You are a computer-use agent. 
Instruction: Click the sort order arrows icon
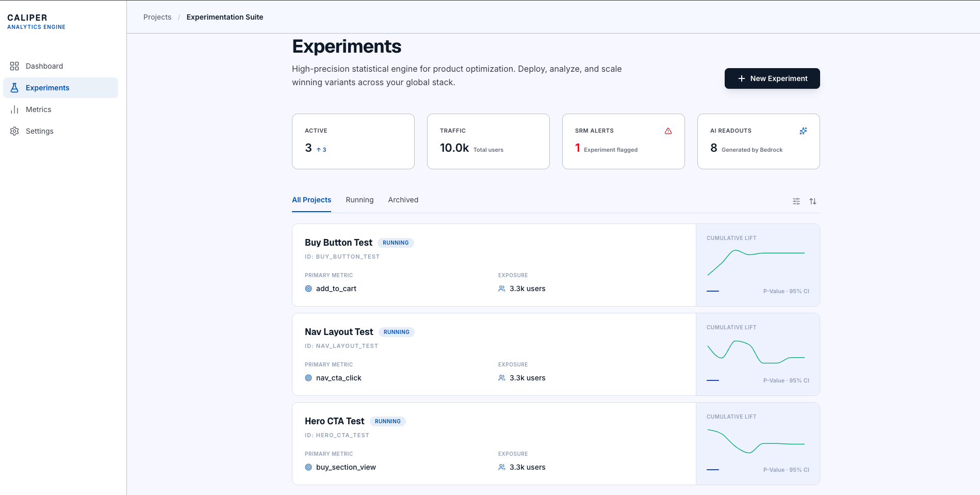tap(813, 201)
